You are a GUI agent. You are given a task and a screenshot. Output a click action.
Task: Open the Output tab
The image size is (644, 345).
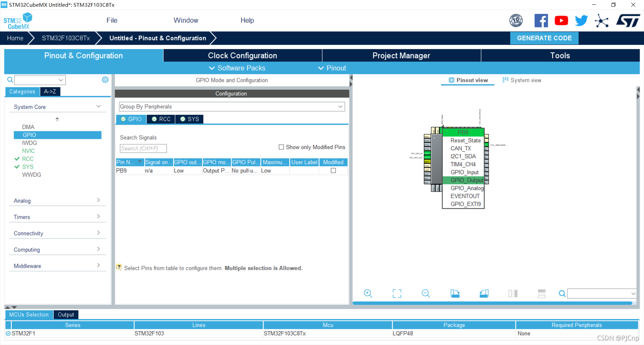coord(66,315)
